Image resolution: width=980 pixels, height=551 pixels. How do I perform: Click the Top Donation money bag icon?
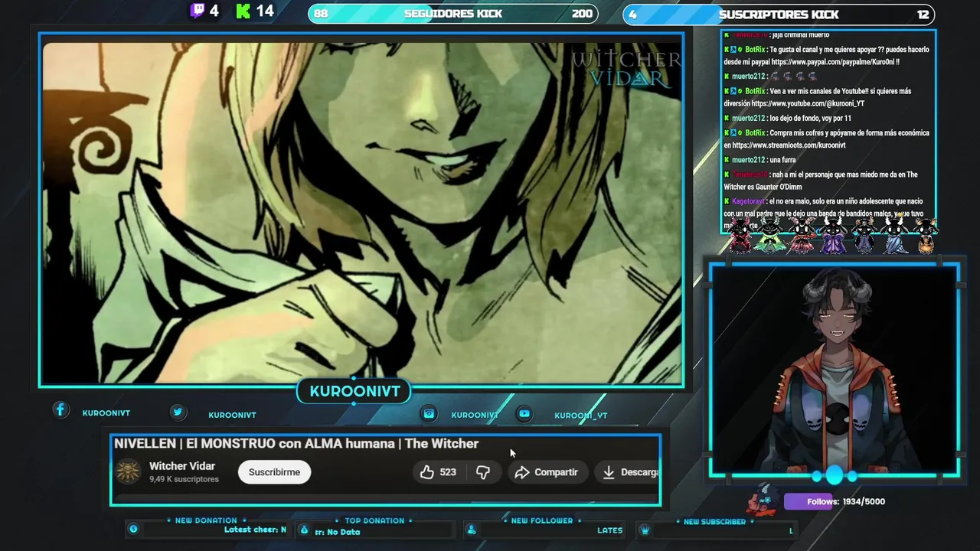304,530
